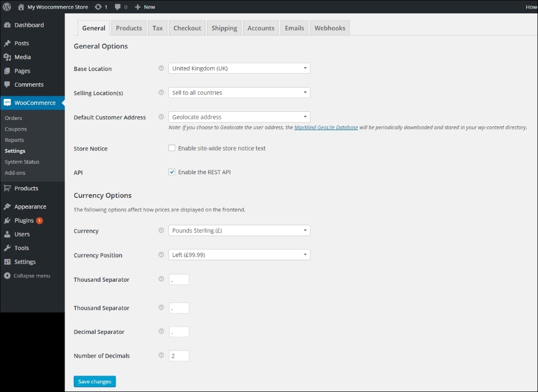Click the Decimal Separator input field
The height and width of the screenshot is (392, 538).
[x=179, y=332]
